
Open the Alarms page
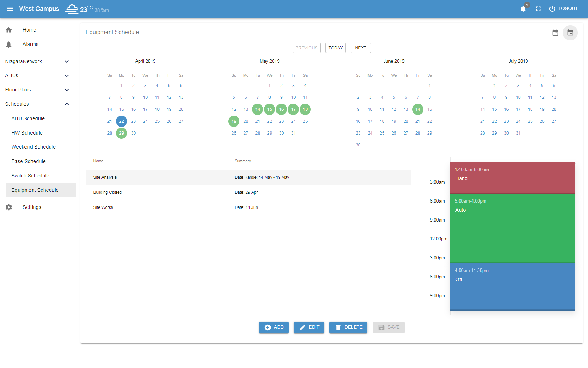tap(30, 44)
